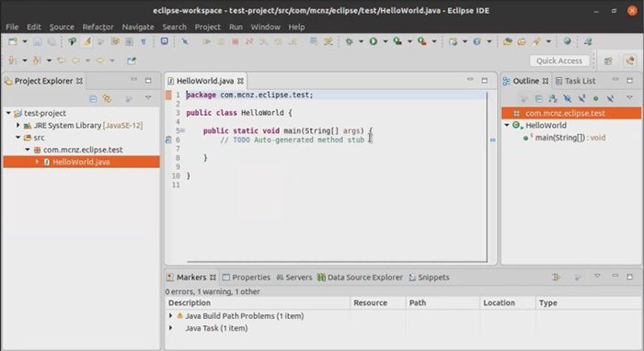Viewport: 644px width, 351px height.
Task: Open the Open Perspective icon near Quick Access
Action: pos(608,61)
